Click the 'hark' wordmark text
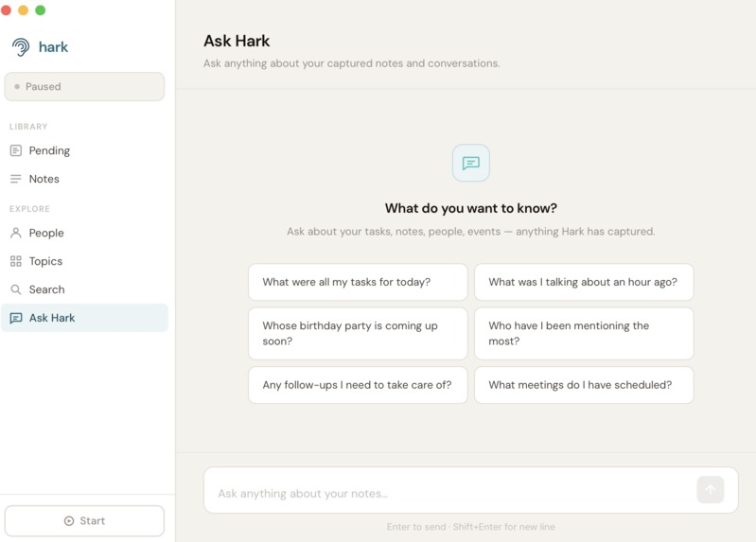This screenshot has height=542, width=756. (53, 47)
